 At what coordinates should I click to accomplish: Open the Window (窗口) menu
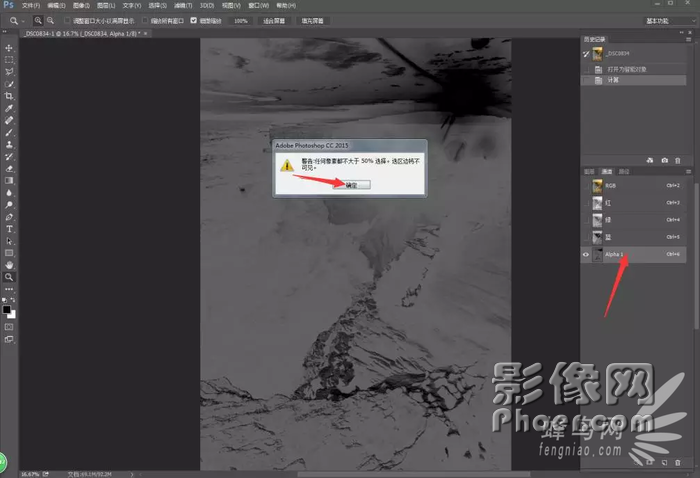(x=258, y=6)
